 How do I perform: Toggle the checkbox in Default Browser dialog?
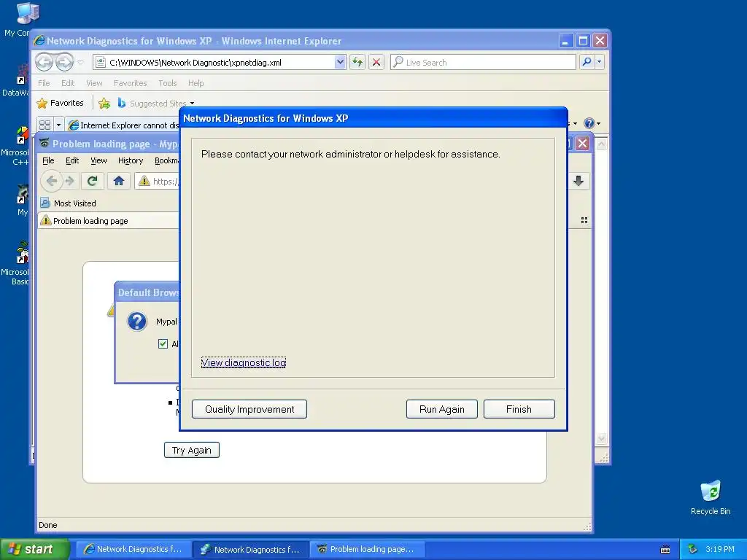(163, 344)
